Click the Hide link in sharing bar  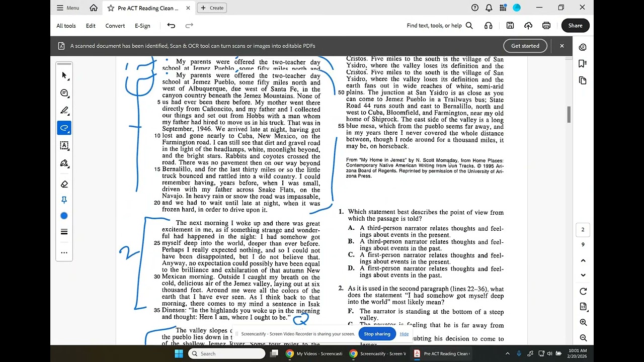click(404, 334)
